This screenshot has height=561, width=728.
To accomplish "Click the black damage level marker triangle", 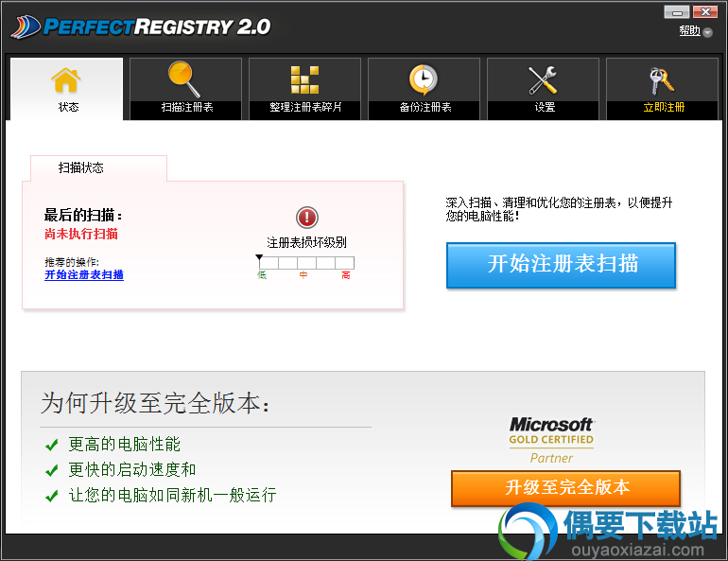I will pyautogui.click(x=259, y=257).
